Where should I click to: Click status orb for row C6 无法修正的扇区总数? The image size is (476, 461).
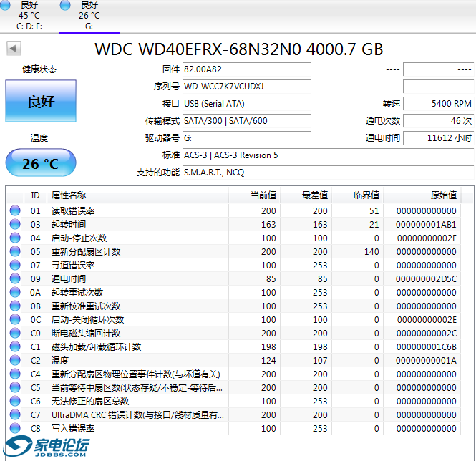point(15,401)
